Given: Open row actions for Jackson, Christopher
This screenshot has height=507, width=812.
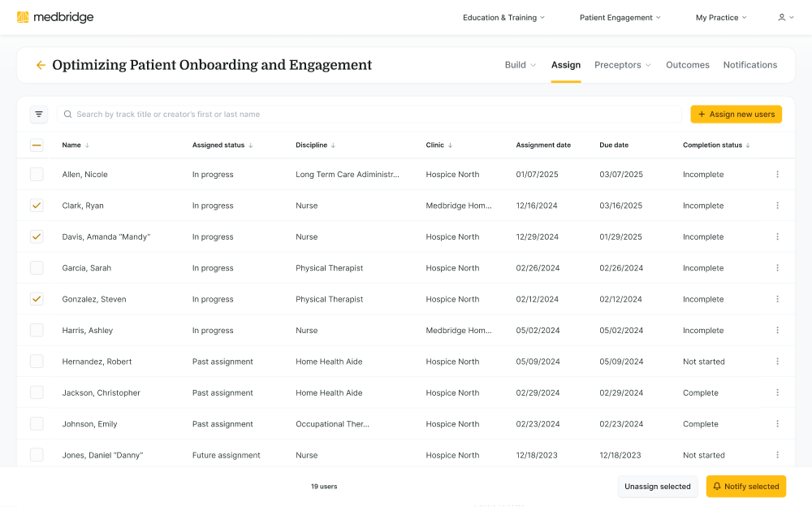Looking at the screenshot, I should [777, 392].
